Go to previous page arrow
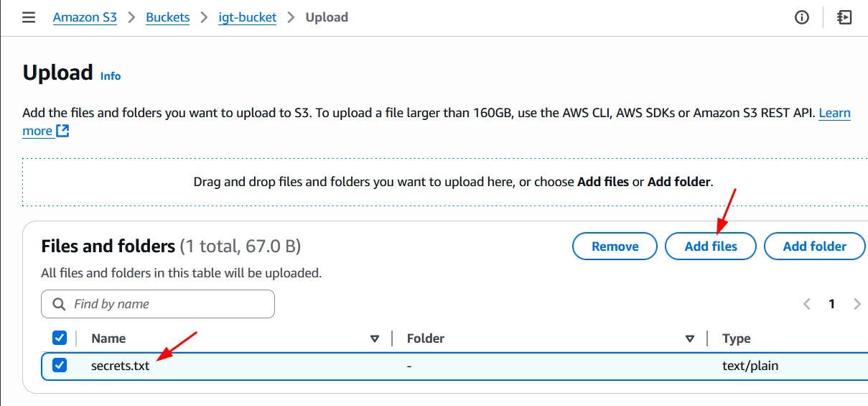This screenshot has width=868, height=406. coord(807,304)
